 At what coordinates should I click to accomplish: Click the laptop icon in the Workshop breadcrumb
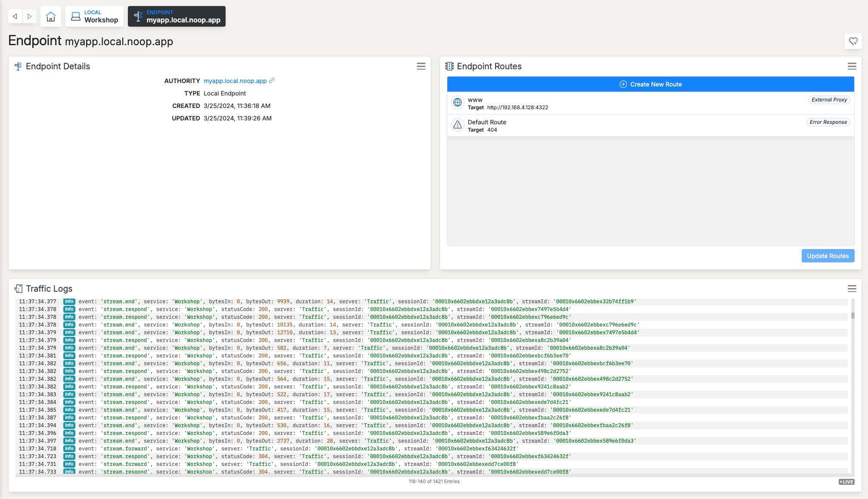click(75, 16)
